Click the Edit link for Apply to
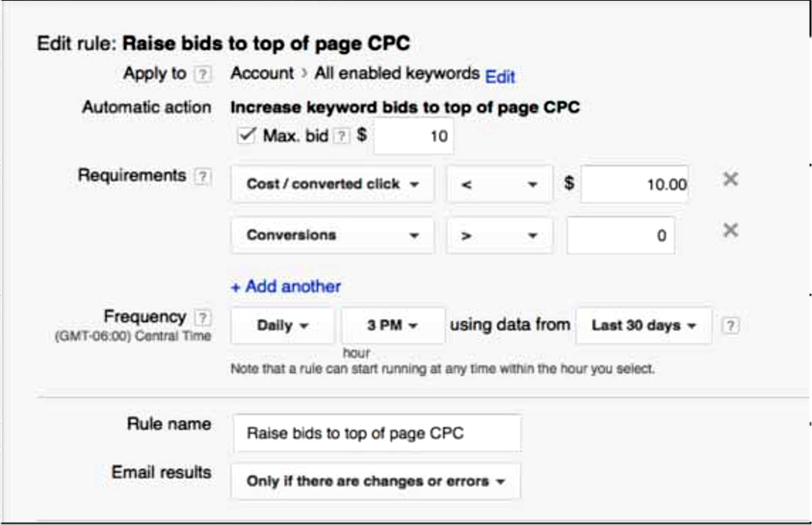Image resolution: width=812 pixels, height=525 pixels. point(500,76)
